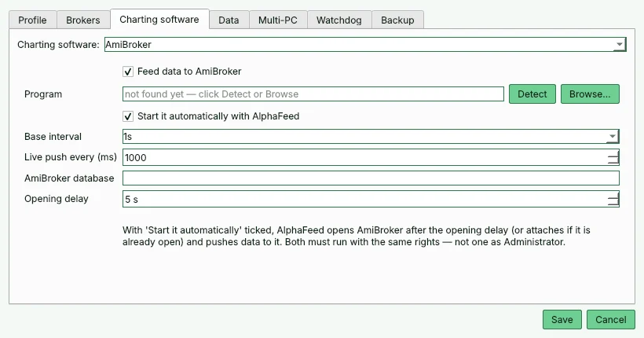Toggle Feed data to AmiBroker checkbox
The height and width of the screenshot is (338, 644).
(x=128, y=72)
